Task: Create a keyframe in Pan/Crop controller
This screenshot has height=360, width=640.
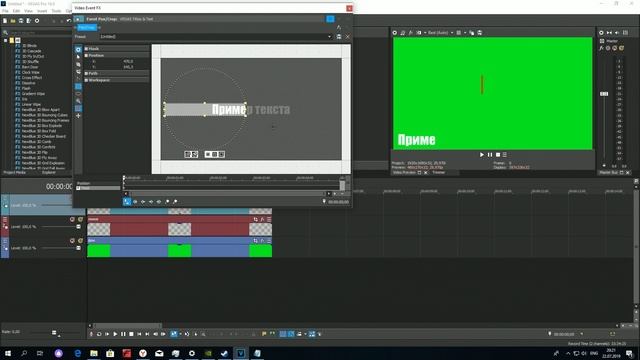Action: (x=167, y=202)
